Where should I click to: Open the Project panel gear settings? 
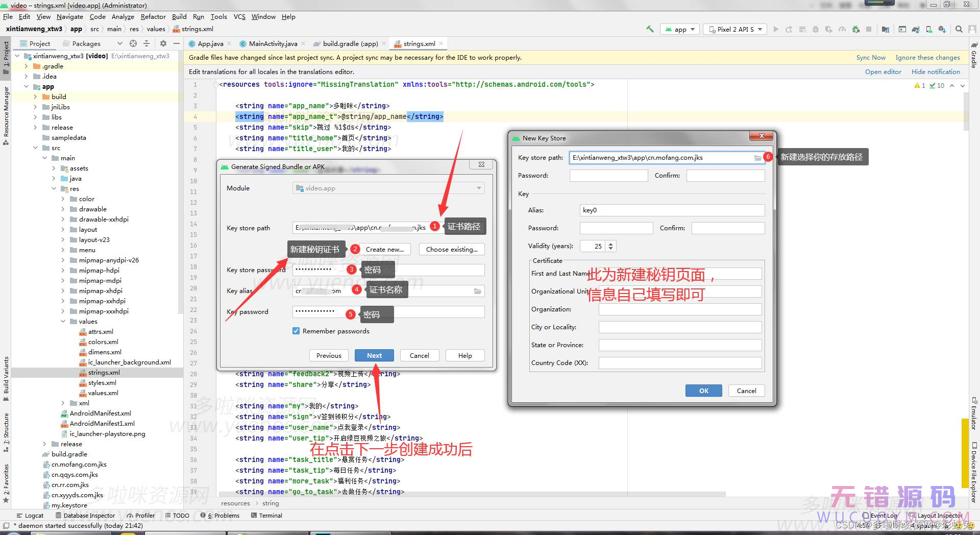coord(163,43)
